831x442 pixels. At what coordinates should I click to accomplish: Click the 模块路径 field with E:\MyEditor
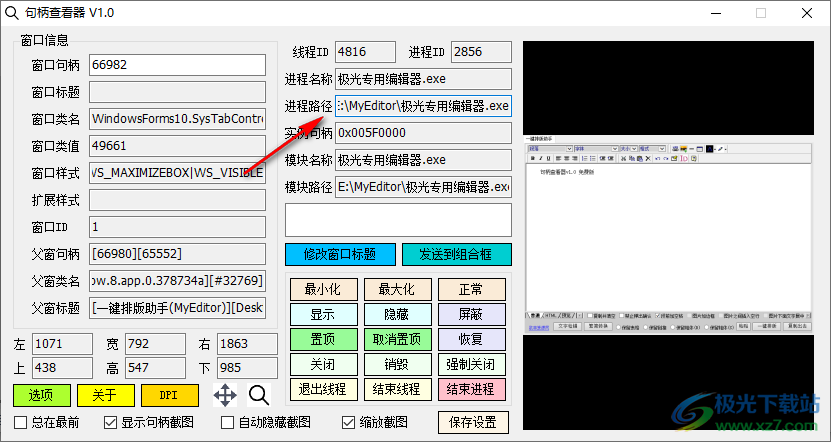423,187
